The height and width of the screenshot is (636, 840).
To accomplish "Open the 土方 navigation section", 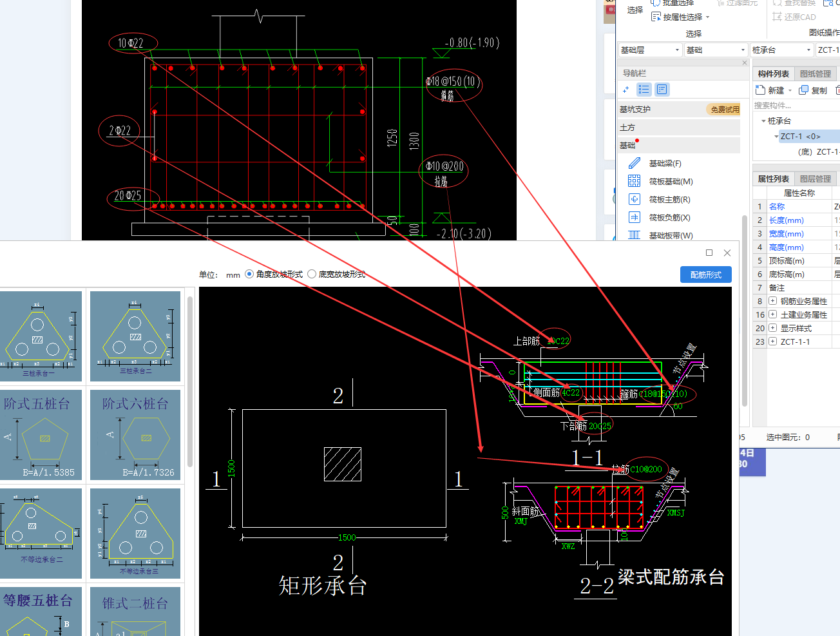I will tap(679, 128).
